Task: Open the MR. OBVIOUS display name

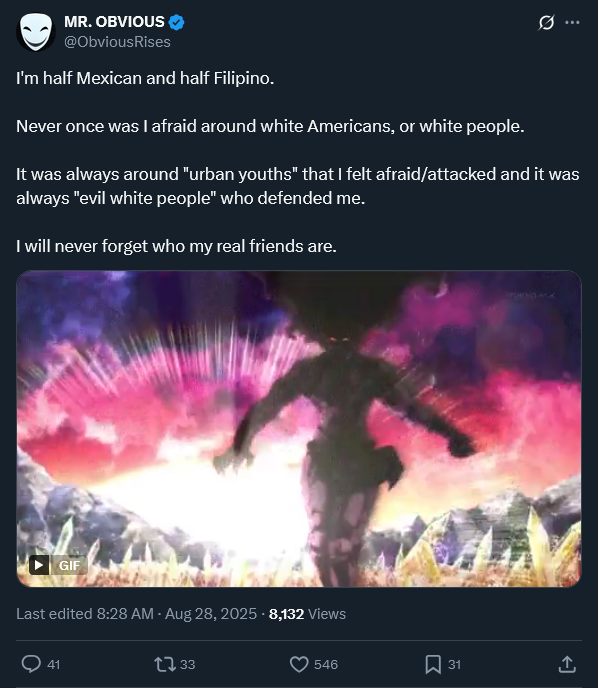Action: click(x=114, y=22)
